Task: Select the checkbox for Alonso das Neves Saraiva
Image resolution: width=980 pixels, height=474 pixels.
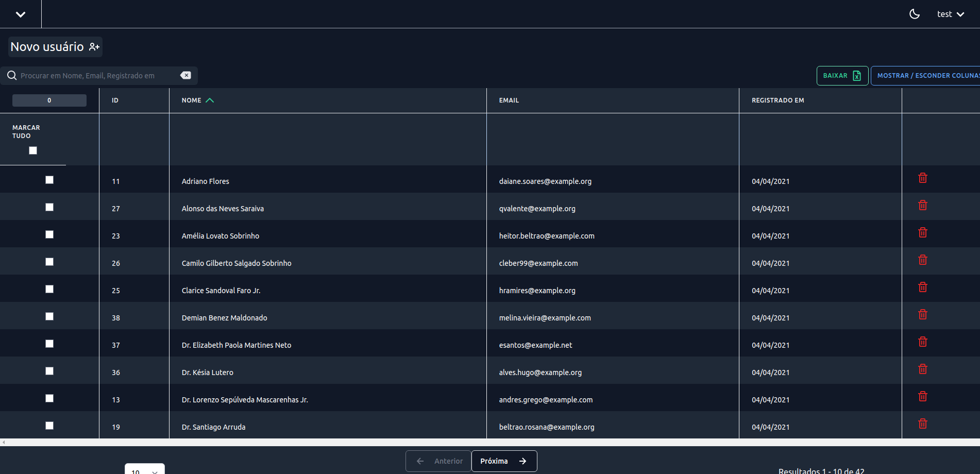Action: (49, 207)
